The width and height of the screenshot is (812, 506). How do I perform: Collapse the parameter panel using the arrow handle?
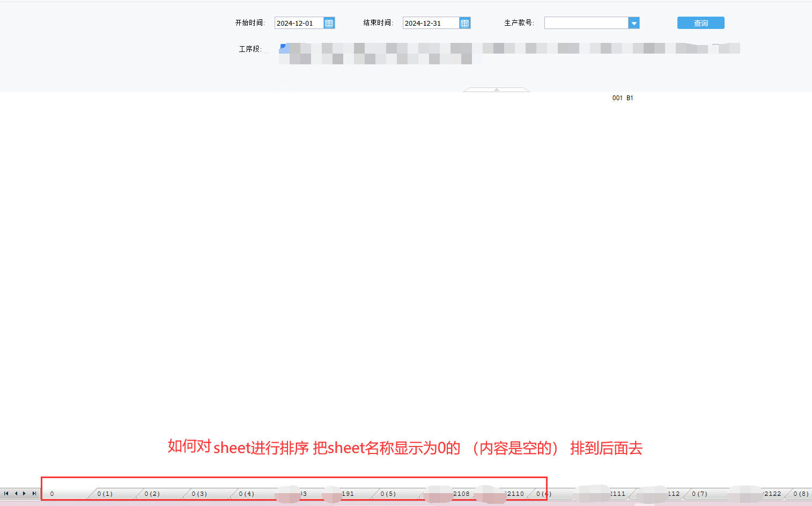pyautogui.click(x=496, y=90)
